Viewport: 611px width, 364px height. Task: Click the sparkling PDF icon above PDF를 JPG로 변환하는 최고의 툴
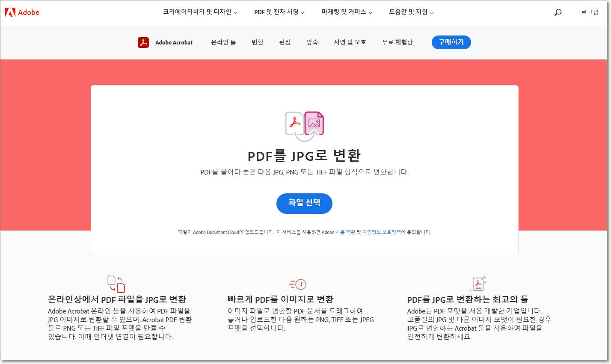[x=478, y=284]
